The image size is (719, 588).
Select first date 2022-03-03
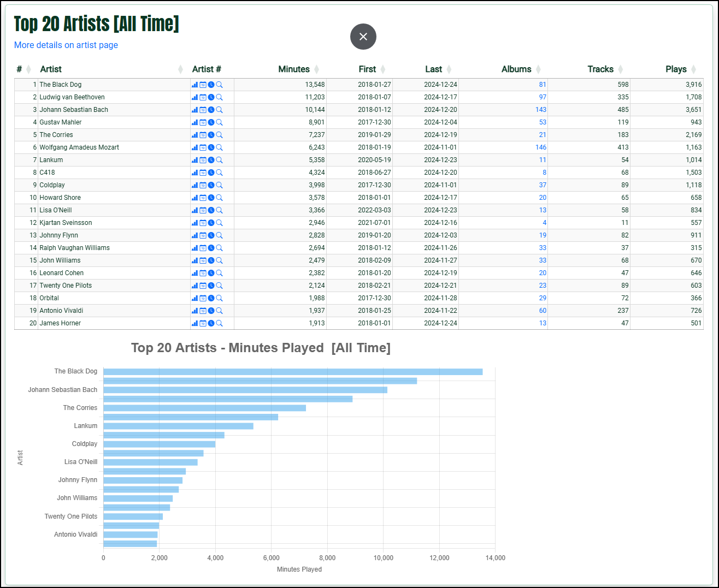coord(374,210)
